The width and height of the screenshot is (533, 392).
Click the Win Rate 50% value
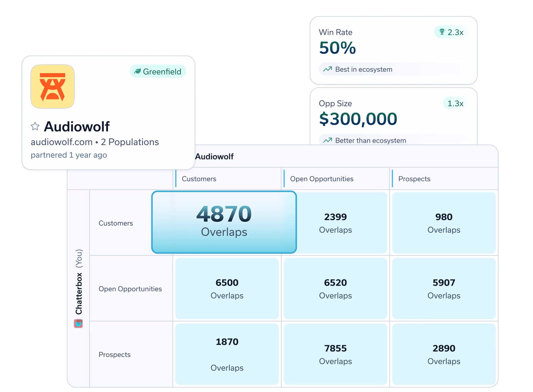337,48
